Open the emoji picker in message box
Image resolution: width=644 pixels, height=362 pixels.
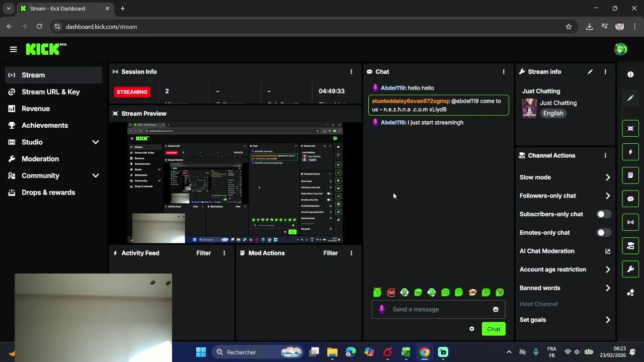pyautogui.click(x=496, y=309)
